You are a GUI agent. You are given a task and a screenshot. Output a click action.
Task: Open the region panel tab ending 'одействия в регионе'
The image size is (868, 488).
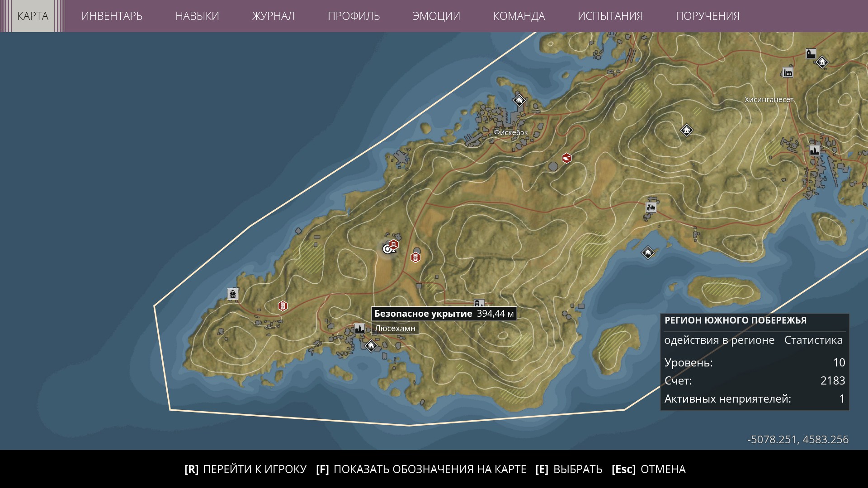[719, 340]
